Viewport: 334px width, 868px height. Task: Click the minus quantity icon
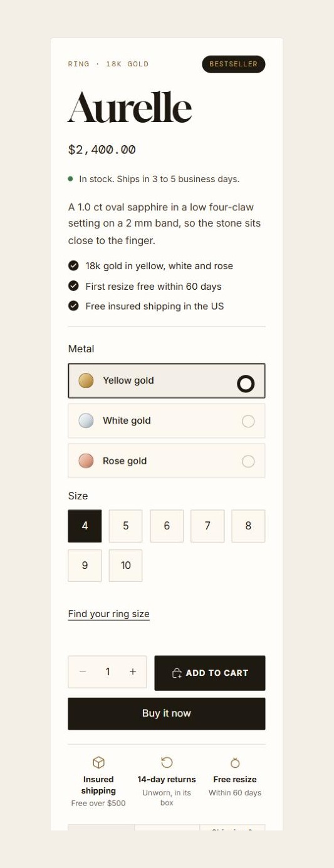(83, 671)
